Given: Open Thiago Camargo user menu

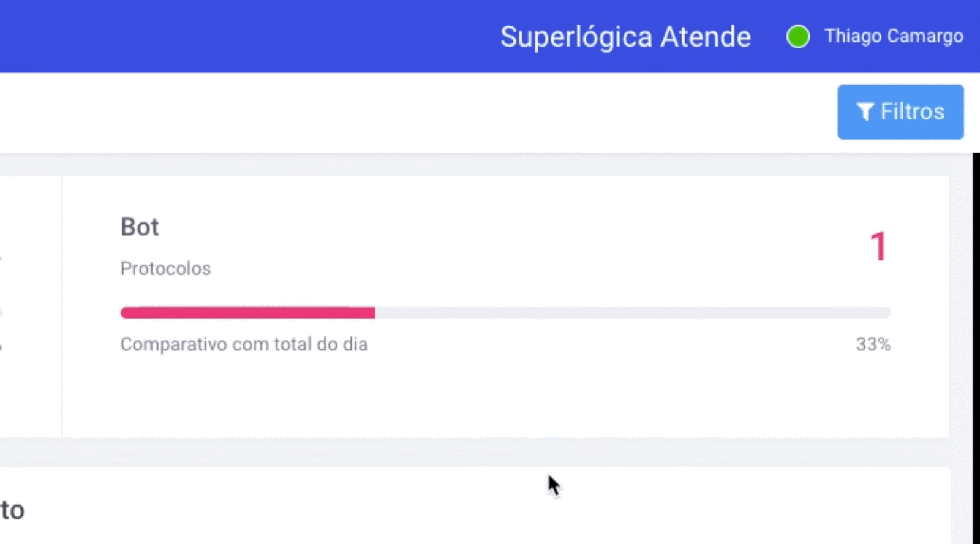Looking at the screenshot, I should click(x=894, y=36).
